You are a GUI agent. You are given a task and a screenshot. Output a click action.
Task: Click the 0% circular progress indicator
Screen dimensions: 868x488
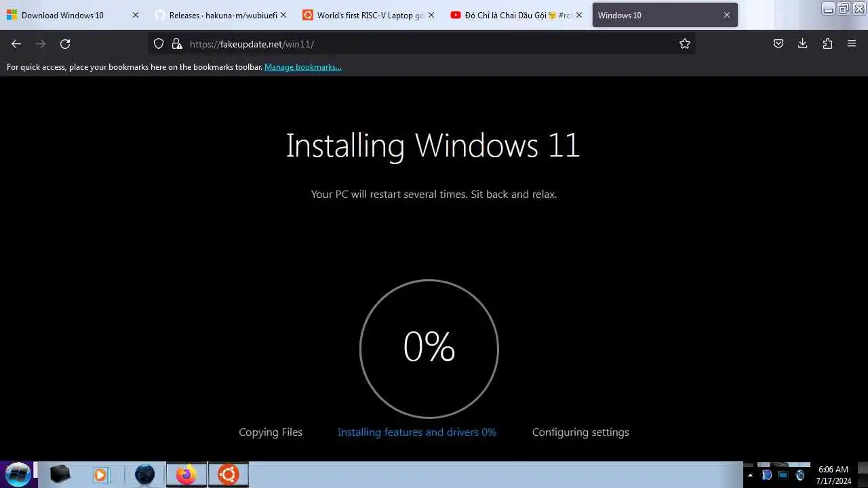(x=429, y=348)
